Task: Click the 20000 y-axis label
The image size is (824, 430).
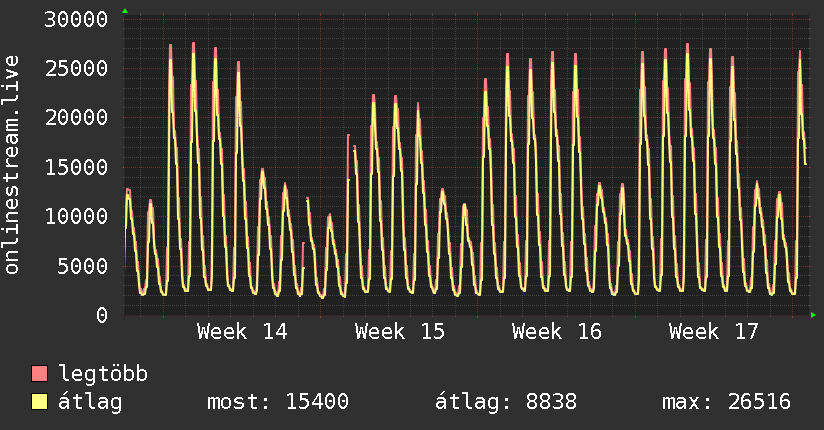Action: click(x=76, y=117)
